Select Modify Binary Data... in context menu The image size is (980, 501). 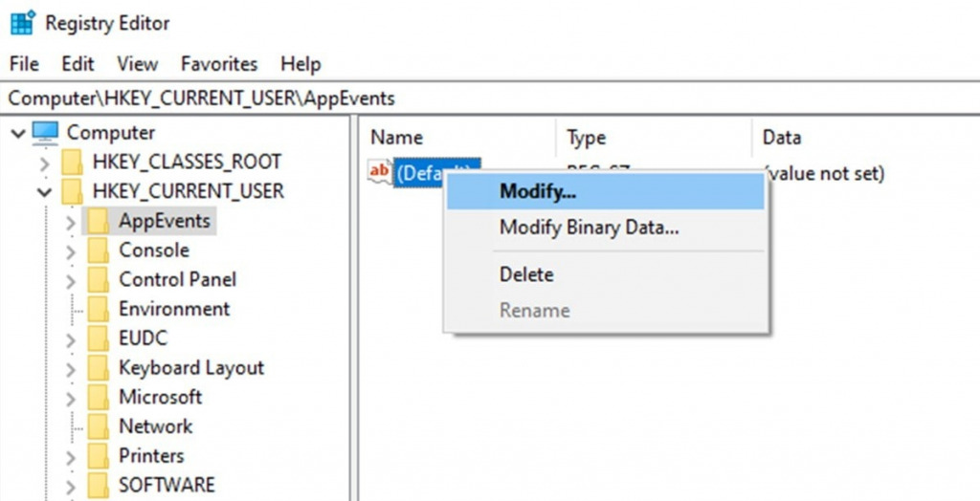[589, 229]
